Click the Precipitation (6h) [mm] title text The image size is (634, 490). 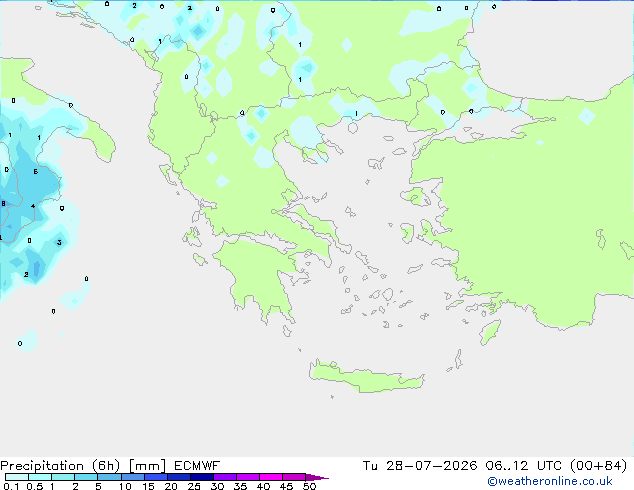click(83, 466)
